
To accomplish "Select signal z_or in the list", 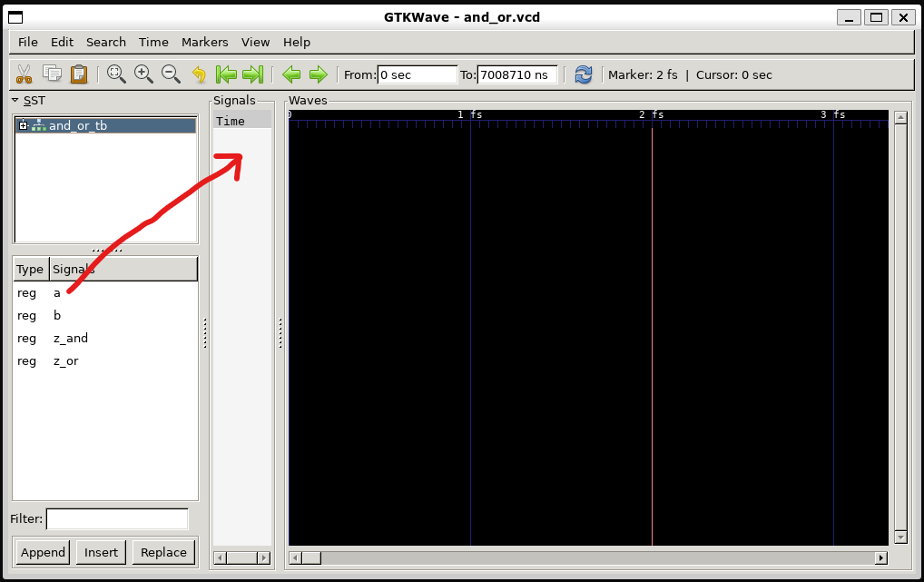I will (x=105, y=360).
